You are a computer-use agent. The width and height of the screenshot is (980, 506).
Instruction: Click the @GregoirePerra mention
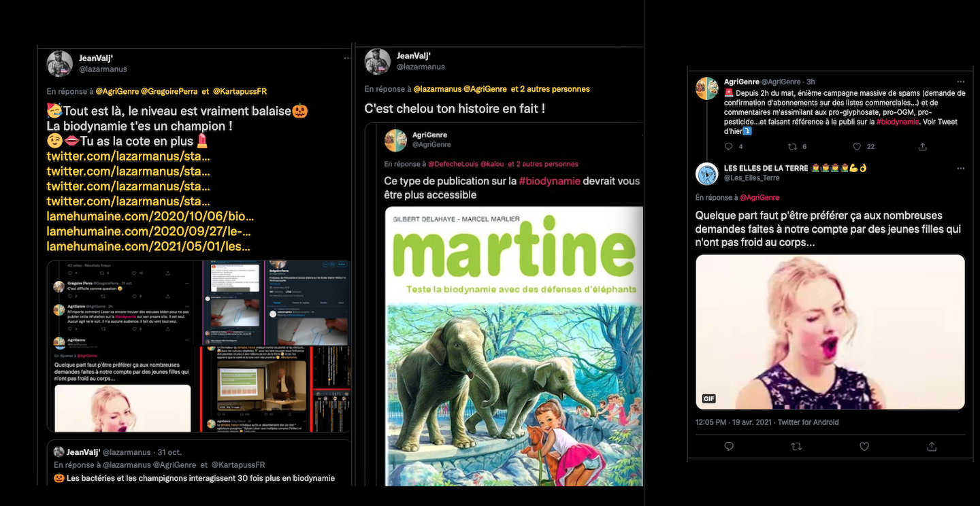(169, 91)
